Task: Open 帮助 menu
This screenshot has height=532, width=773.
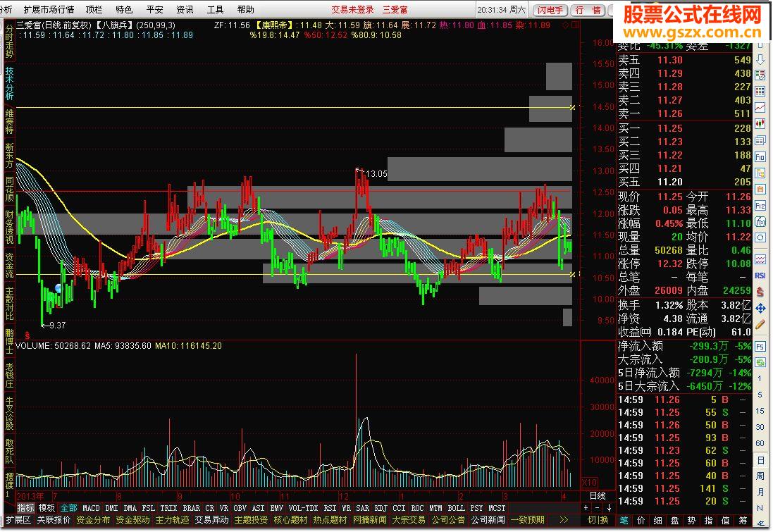Action: coord(245,9)
